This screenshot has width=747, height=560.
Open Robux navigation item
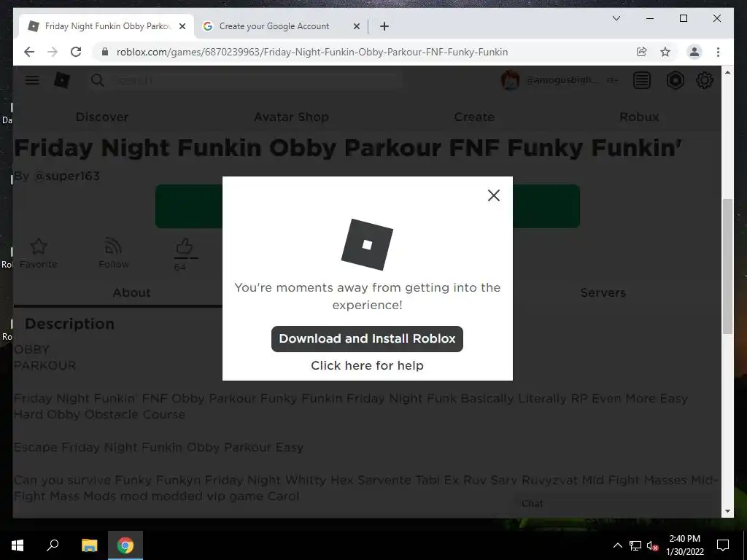click(x=639, y=117)
